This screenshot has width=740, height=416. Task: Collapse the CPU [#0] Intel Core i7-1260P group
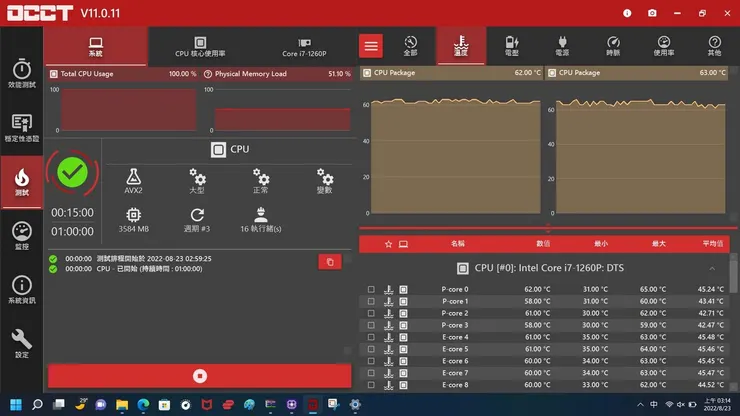click(712, 268)
